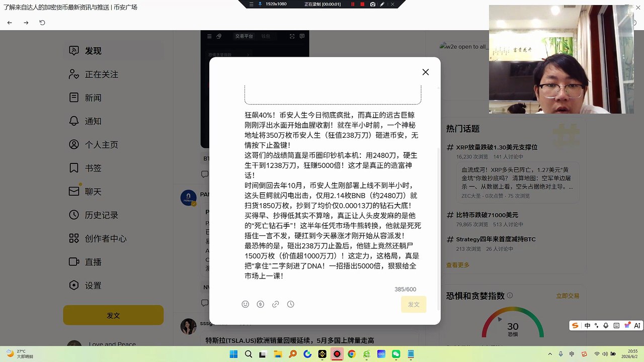Click Sogou toolbar microphone voice input

[x=606, y=326]
